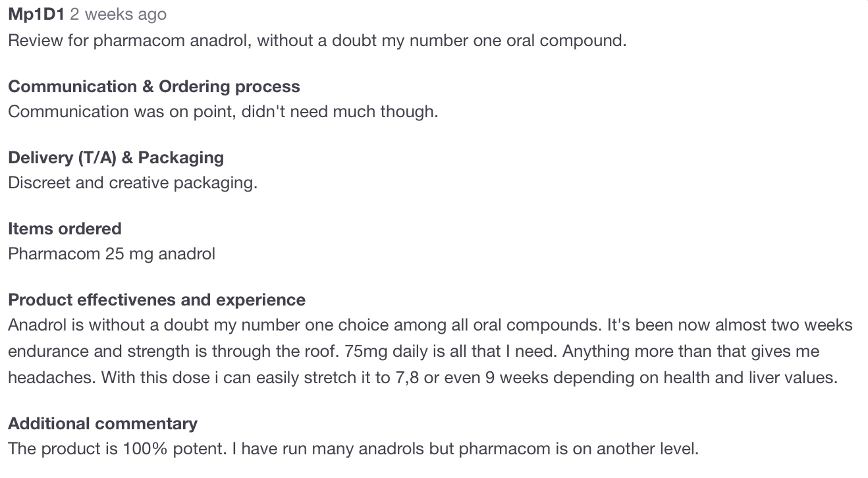
Task: Click the username Mp1D1
Action: tap(36, 14)
